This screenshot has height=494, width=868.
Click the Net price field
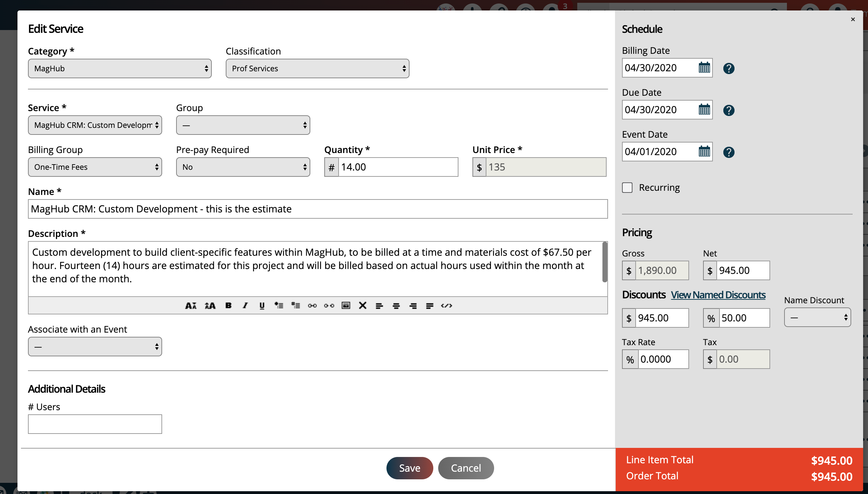[743, 270]
